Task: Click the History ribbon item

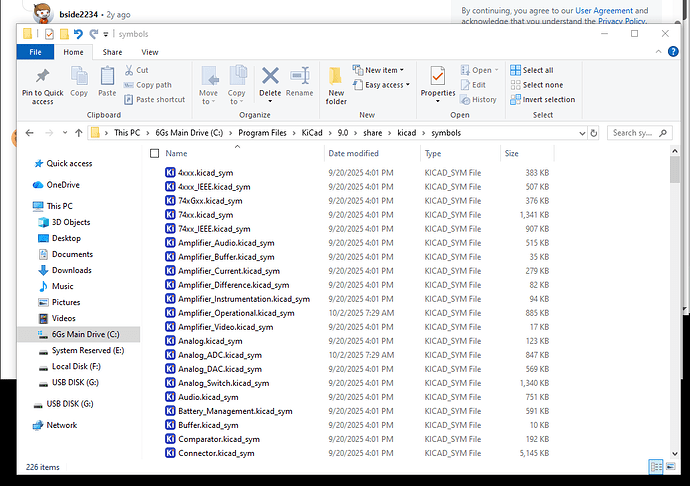Action: [x=478, y=99]
